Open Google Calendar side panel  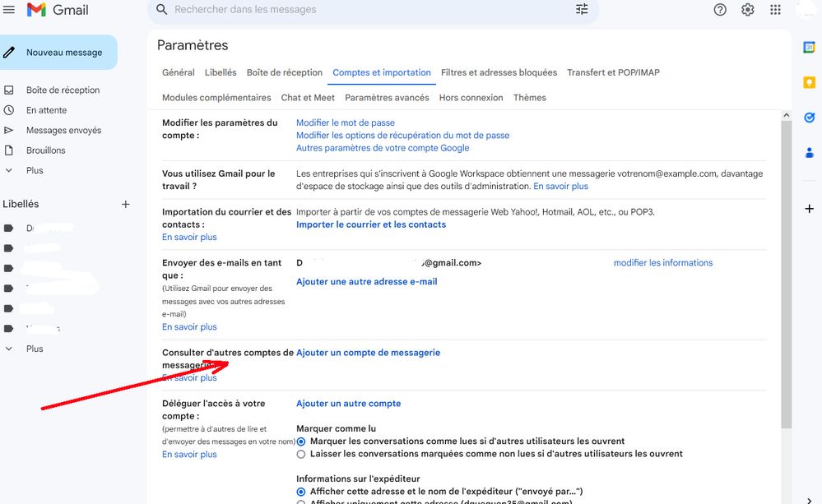coord(809,49)
